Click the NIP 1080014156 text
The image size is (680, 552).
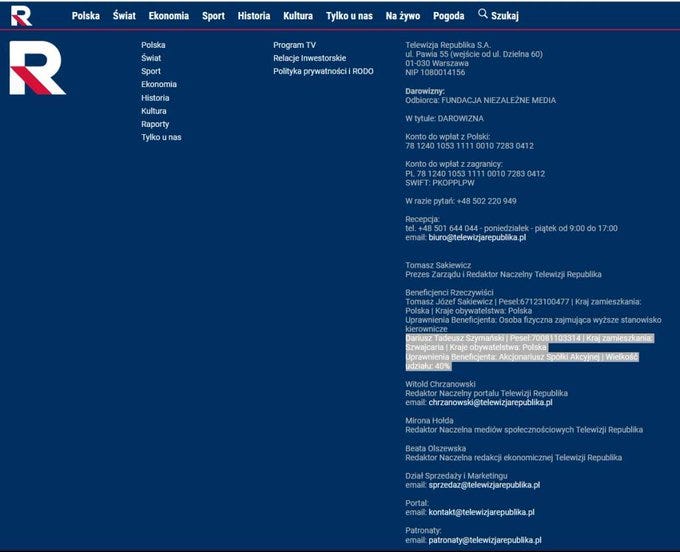(435, 72)
